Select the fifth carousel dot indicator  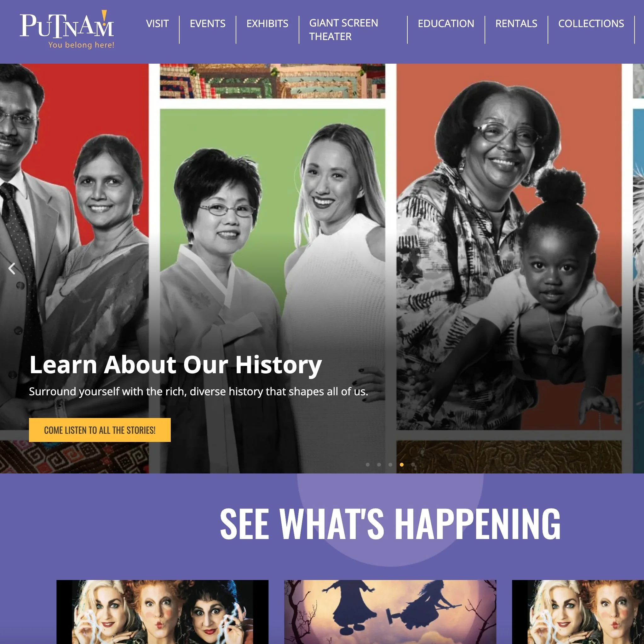pyautogui.click(x=413, y=465)
